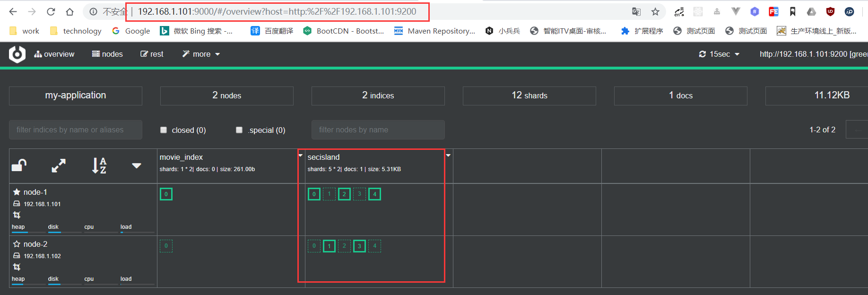Click the shard allocation lock icon
This screenshot has height=295, width=868.
coord(19,165)
